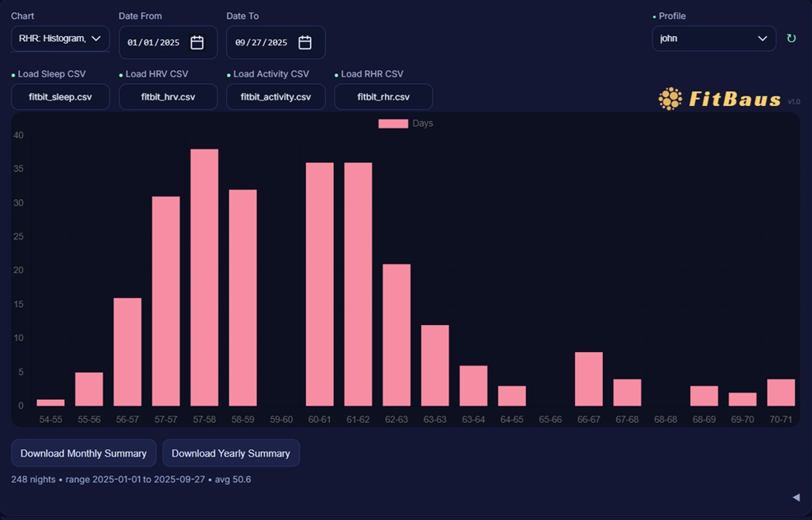Click the fitbit_sleep.csv file button
The width and height of the screenshot is (812, 520).
point(60,97)
